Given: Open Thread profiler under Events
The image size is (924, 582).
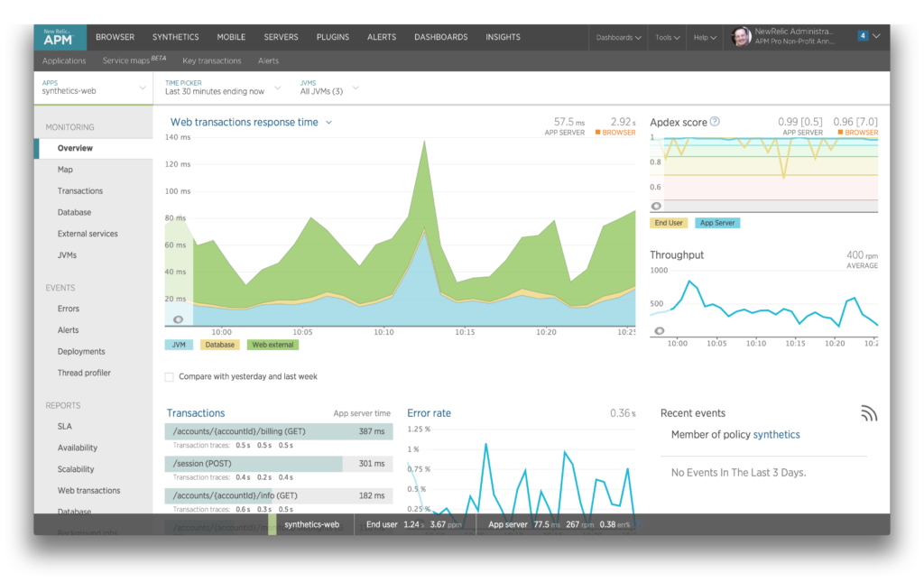Looking at the screenshot, I should point(84,373).
